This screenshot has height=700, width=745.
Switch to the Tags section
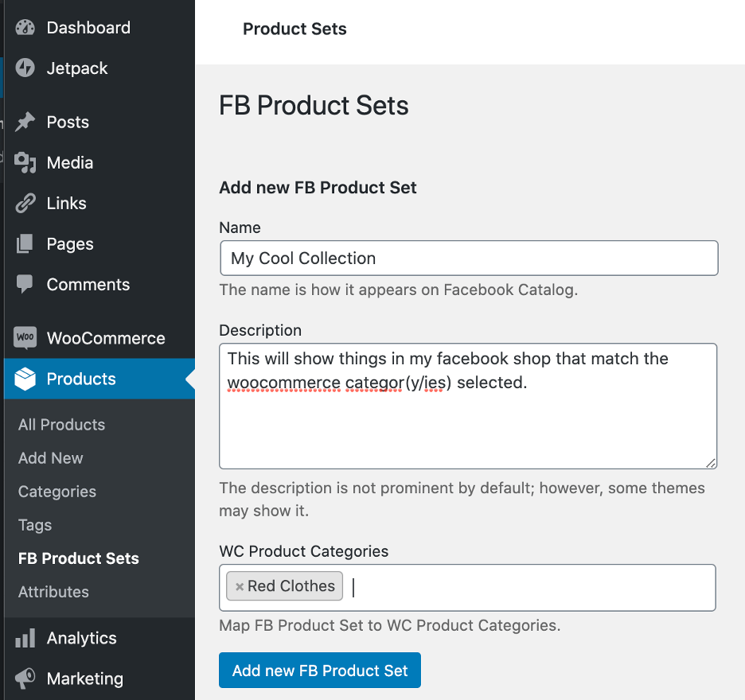[34, 525]
